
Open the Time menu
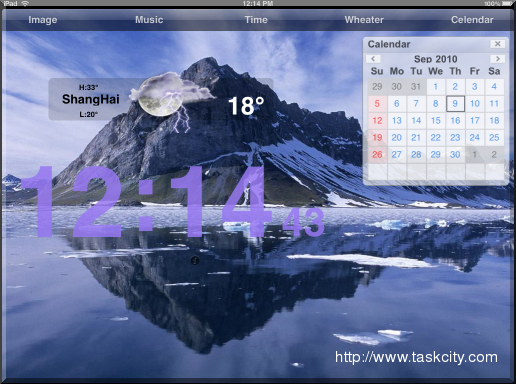(256, 20)
